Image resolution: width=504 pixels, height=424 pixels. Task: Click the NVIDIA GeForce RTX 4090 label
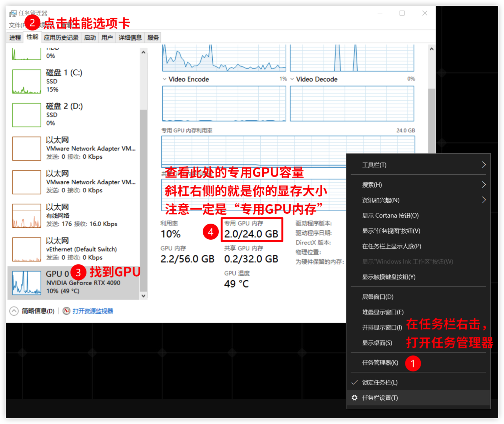[83, 283]
